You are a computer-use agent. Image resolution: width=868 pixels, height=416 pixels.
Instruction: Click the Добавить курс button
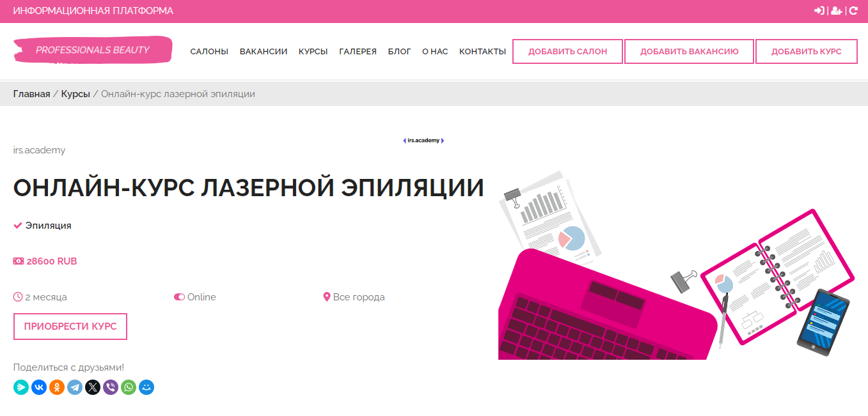(806, 51)
